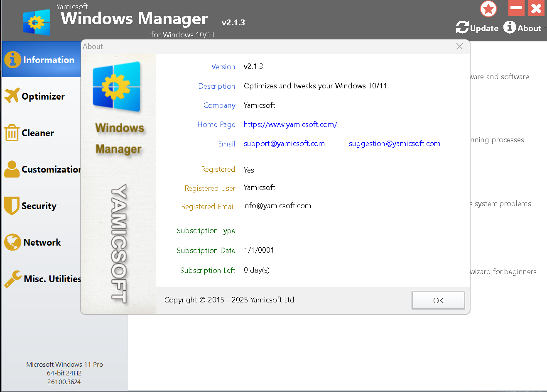This screenshot has width=547, height=392.
Task: Click the 'Subscription Left' label
Action: coord(208,270)
